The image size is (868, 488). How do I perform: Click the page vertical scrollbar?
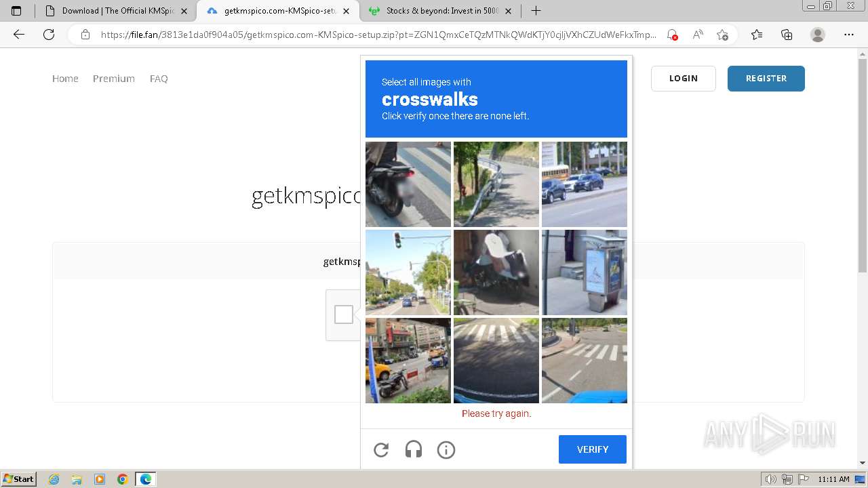[863, 165]
